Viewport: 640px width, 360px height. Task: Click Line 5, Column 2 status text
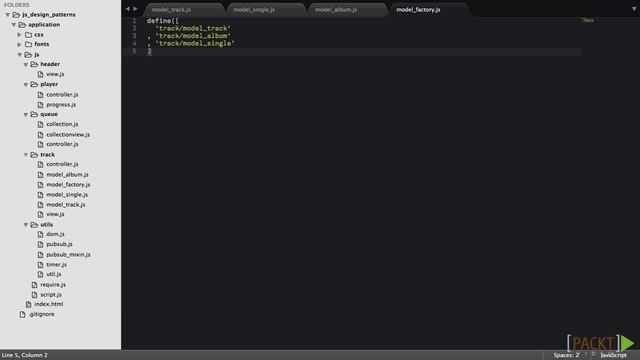click(x=25, y=355)
